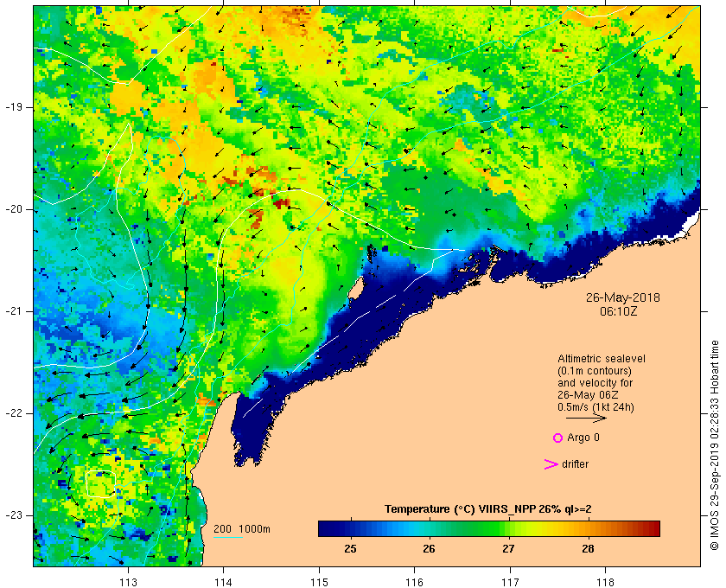Image resolution: width=726 pixels, height=588 pixels.
Task: Click the cyan 200/1000m isobath legend line
Action: 228,538
